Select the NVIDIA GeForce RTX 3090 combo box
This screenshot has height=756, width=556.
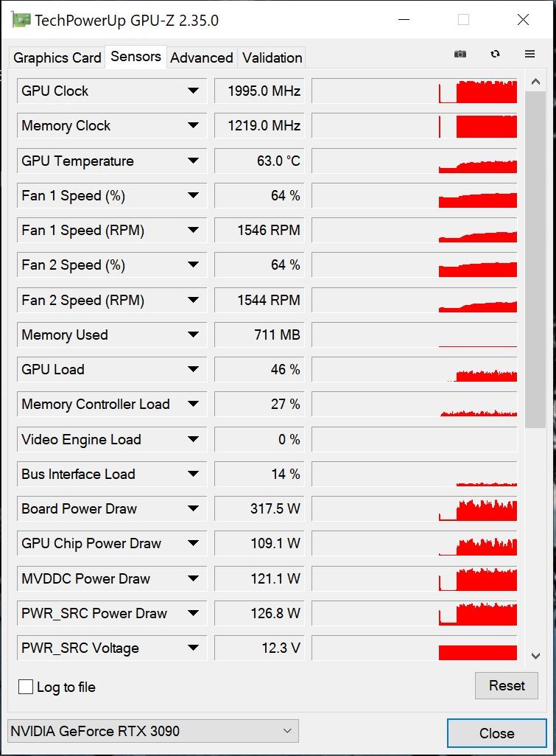pos(153,731)
